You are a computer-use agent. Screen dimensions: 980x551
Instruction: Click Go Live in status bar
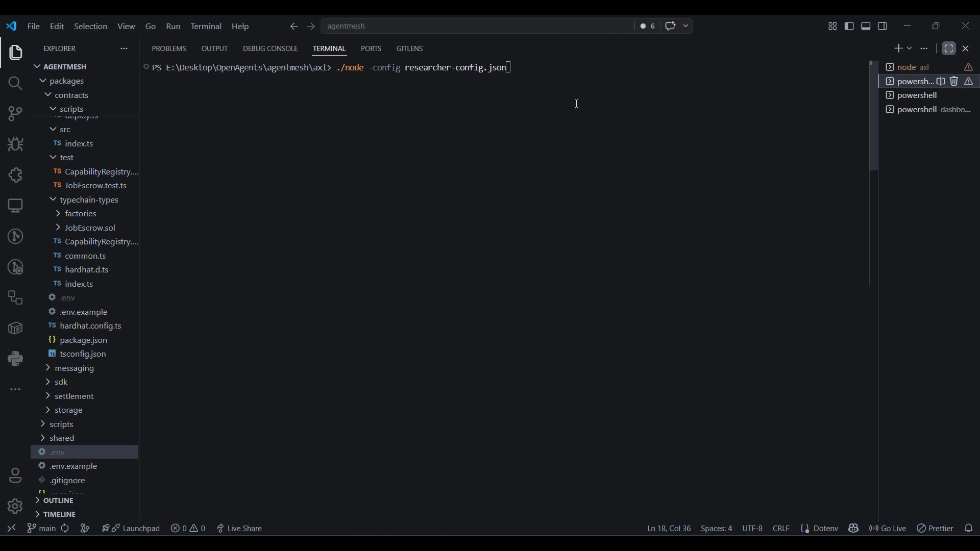tap(888, 529)
